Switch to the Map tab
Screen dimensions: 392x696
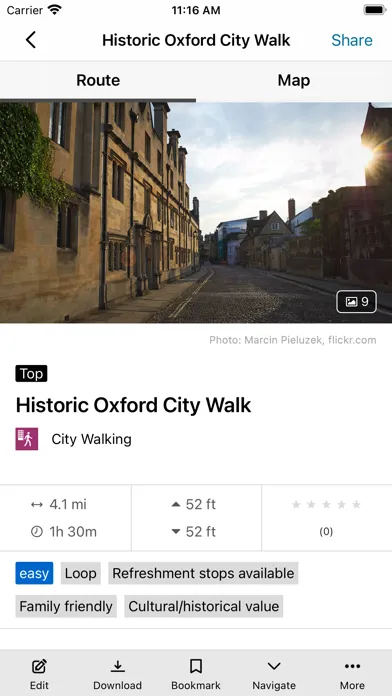[x=294, y=80]
